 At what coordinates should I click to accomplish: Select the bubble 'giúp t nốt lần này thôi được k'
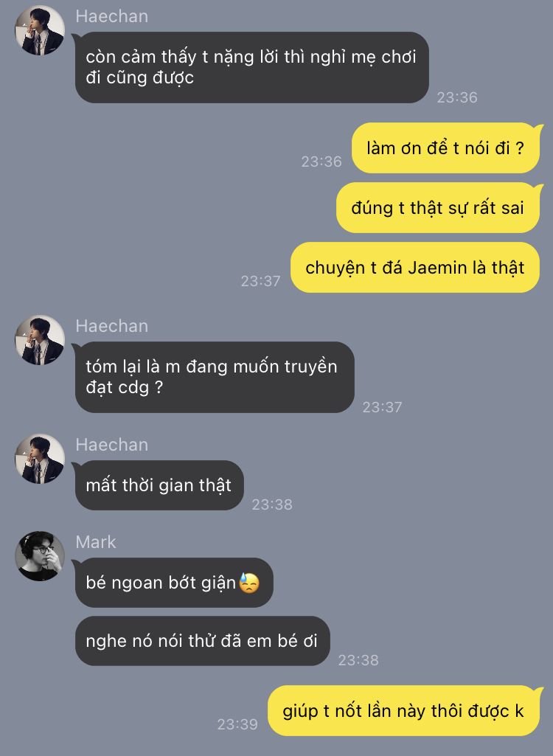(x=403, y=711)
